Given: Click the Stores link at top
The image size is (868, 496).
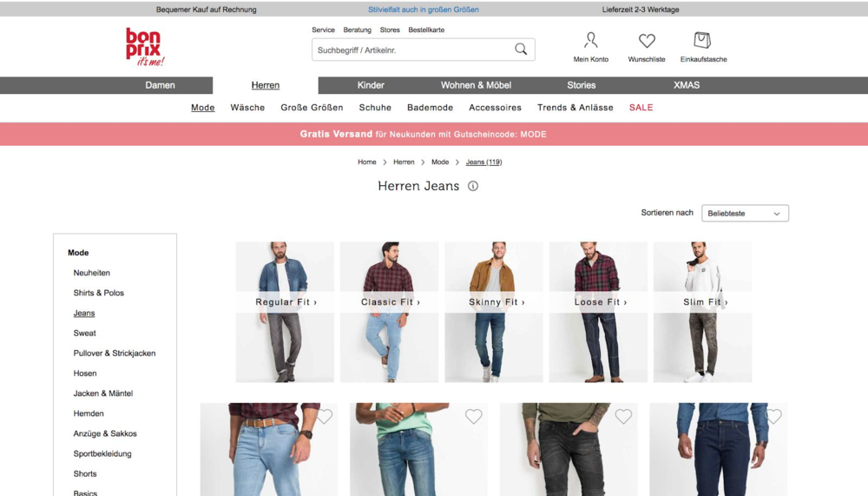Looking at the screenshot, I should click(x=390, y=30).
